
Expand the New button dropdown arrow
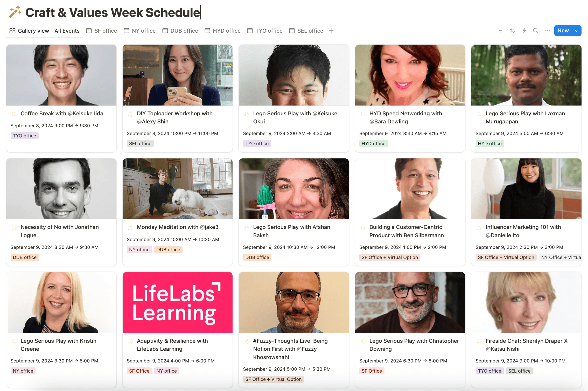pos(577,31)
